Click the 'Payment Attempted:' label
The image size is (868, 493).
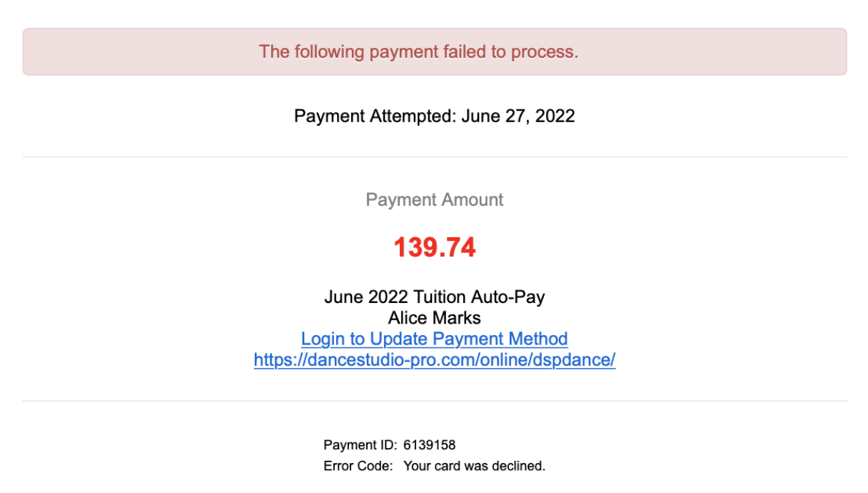point(375,116)
